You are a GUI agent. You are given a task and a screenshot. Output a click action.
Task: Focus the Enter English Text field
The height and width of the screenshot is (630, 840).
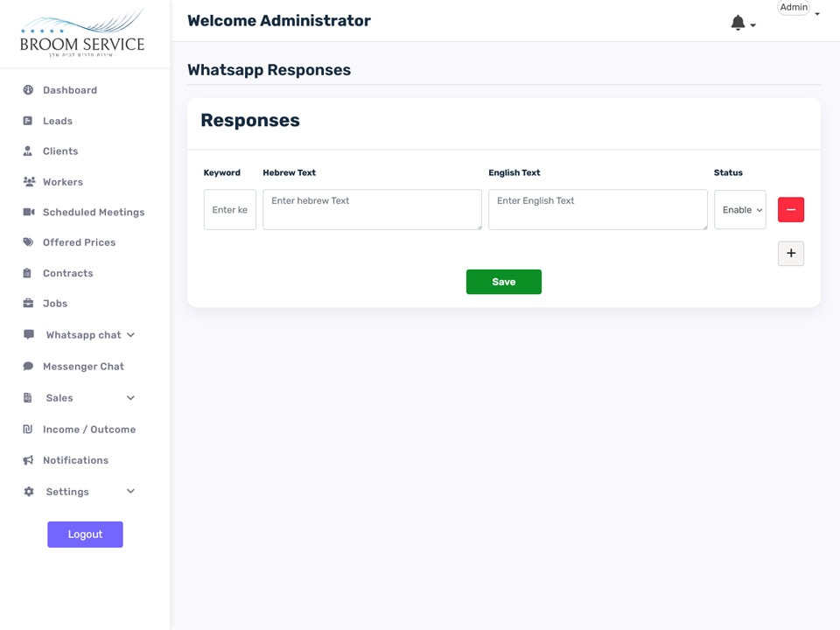tap(598, 209)
